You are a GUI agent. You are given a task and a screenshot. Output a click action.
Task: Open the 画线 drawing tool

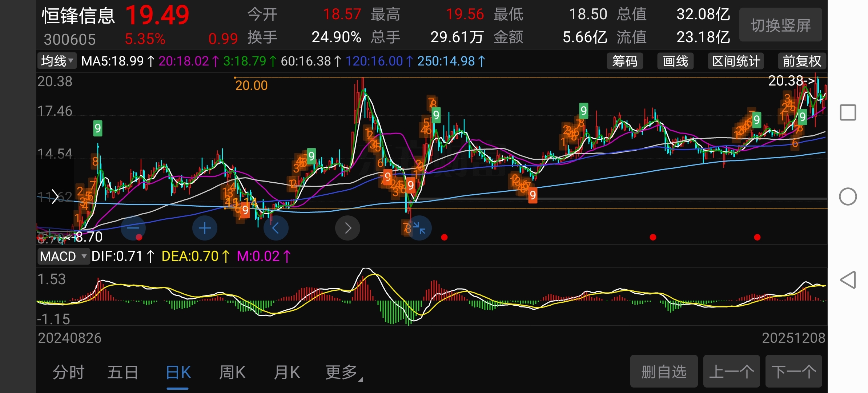click(x=675, y=61)
